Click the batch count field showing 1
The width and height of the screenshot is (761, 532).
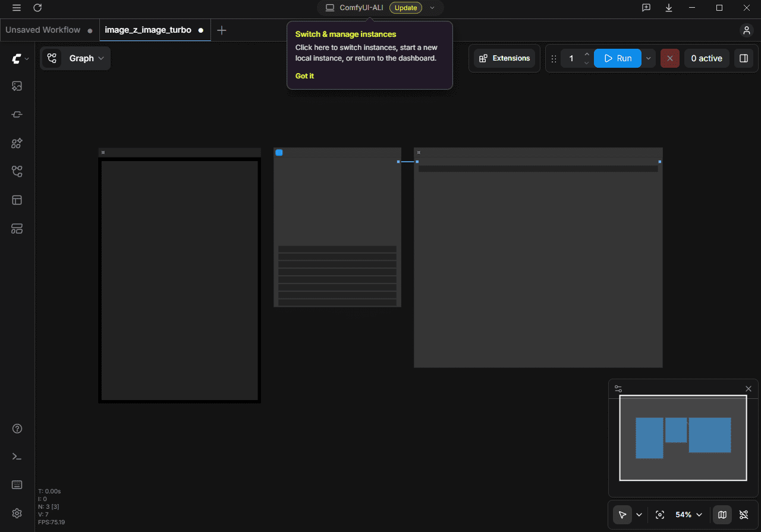coord(571,58)
